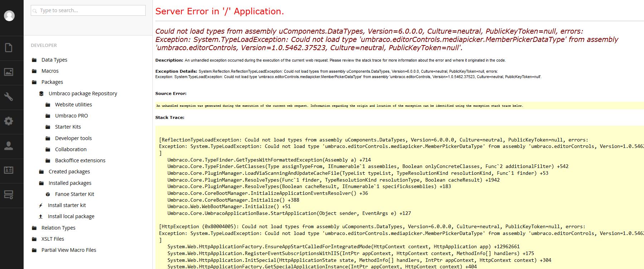Viewport: 644px width, 269px height.
Task: Click the HttpException 0x80004005 line
Action: pos(372,227)
